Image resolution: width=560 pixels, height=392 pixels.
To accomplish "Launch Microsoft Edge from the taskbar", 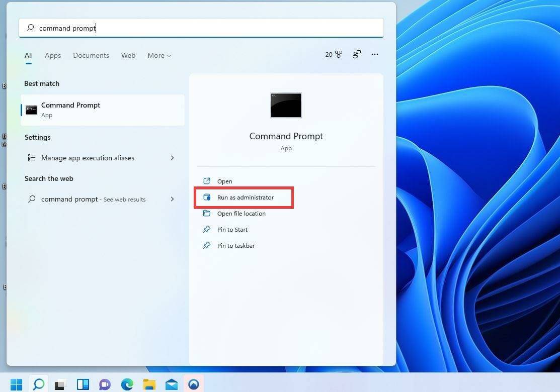I will 127,383.
